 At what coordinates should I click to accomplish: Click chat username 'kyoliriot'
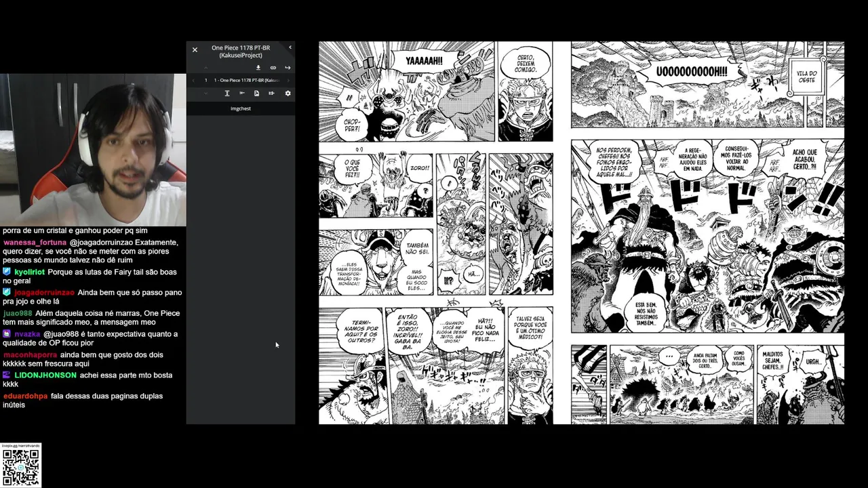tap(29, 272)
